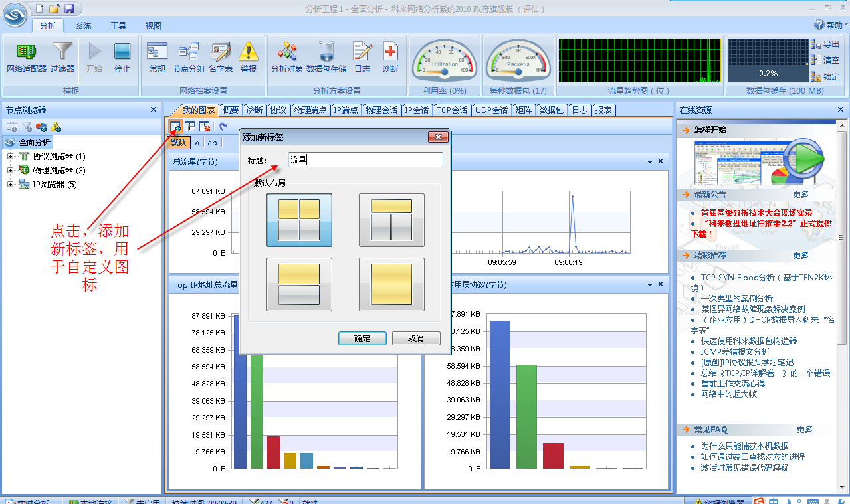Choose the two stacked rows layout
Image resolution: width=850 pixels, height=504 pixels.
click(x=299, y=284)
